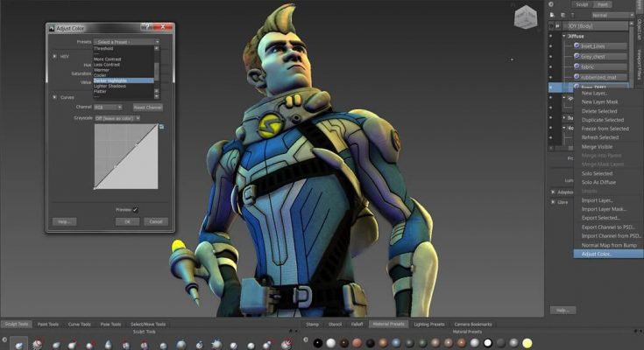Viewport: 644px width, 350px height.
Task: Click Help... button in right panel
Action: point(563,311)
